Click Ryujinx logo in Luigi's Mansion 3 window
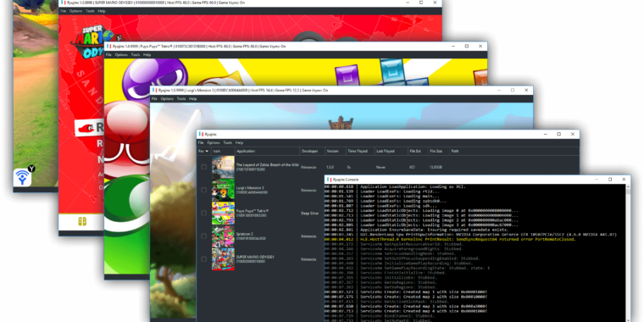 tap(155, 90)
